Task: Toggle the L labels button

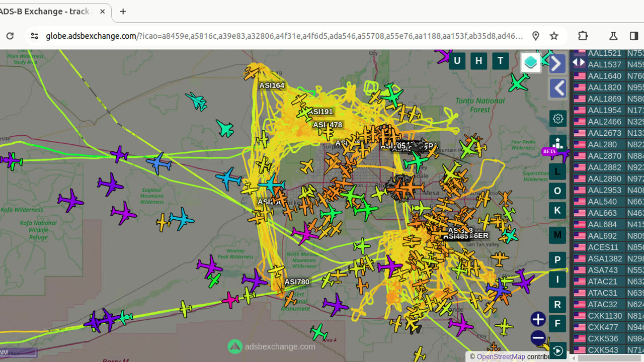Action: pyautogui.click(x=557, y=171)
